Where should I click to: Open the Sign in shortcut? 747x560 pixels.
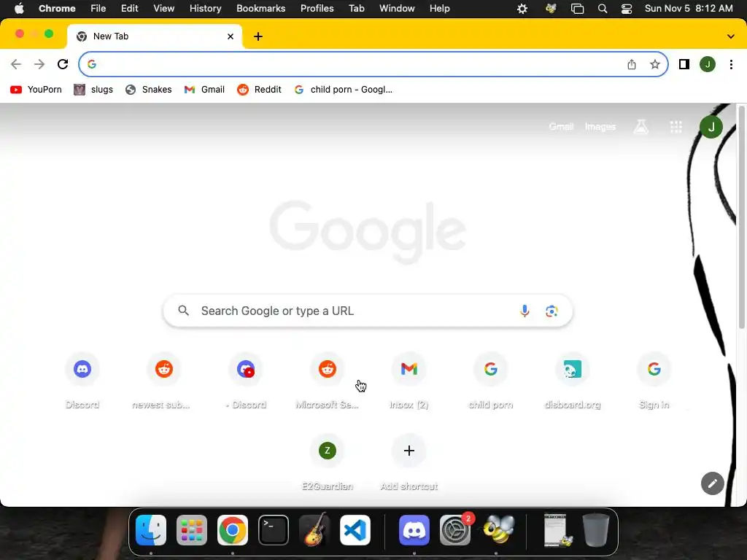(654, 380)
